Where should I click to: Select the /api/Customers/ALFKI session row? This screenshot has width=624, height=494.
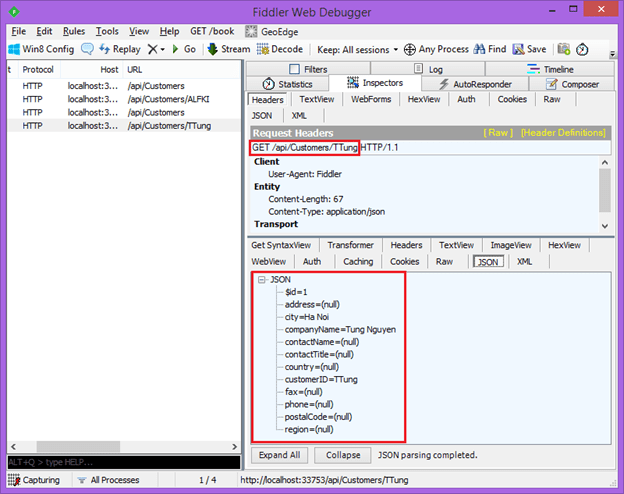point(124,99)
